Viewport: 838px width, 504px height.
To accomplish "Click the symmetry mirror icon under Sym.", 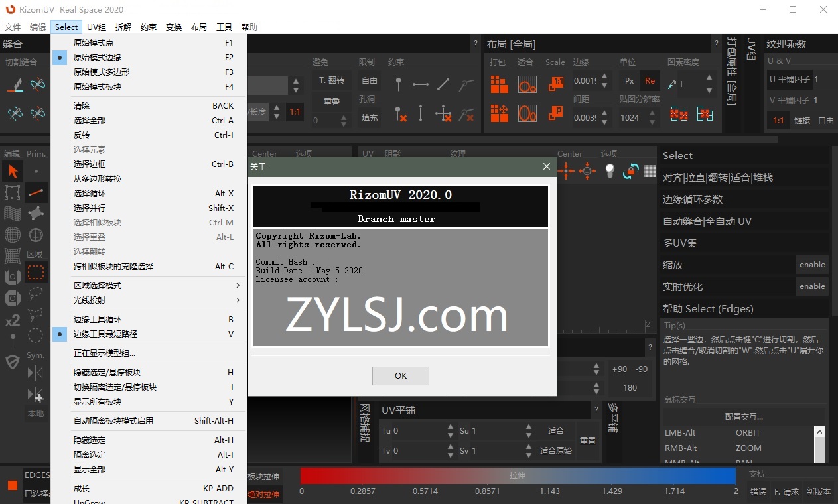I will [36, 373].
